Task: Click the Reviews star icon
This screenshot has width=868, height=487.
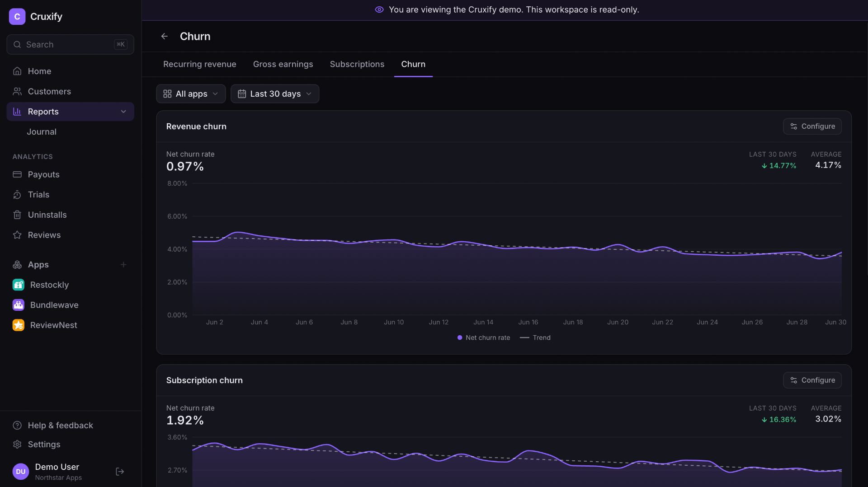Action: tap(17, 235)
